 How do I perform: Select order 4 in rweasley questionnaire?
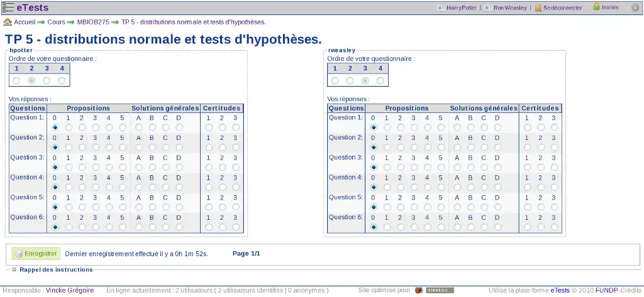click(380, 81)
